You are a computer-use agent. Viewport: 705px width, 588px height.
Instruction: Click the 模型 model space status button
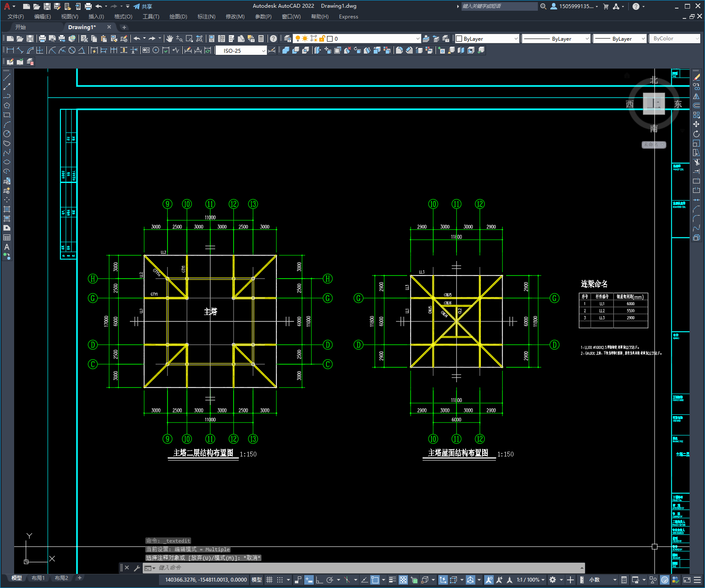[257, 580]
